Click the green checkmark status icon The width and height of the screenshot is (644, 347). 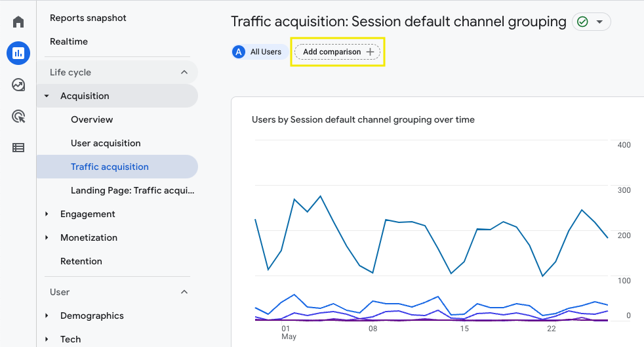[582, 22]
